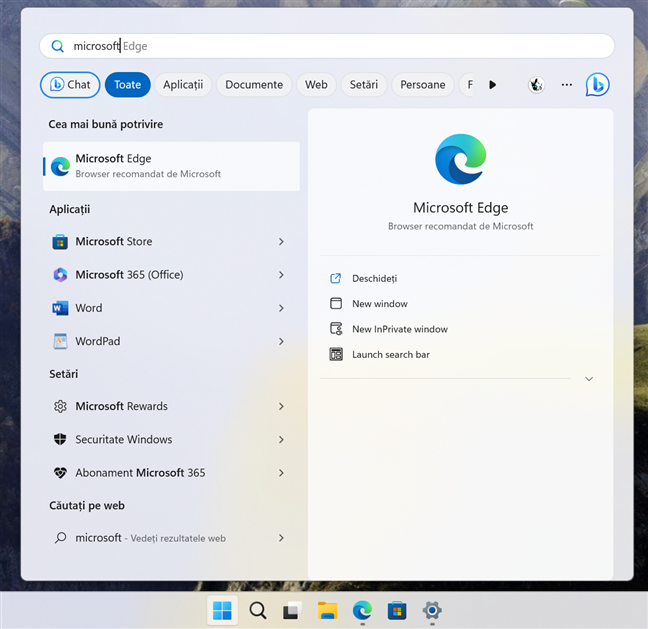Show more filters with the play arrow
The image size is (648, 629).
pos(492,85)
